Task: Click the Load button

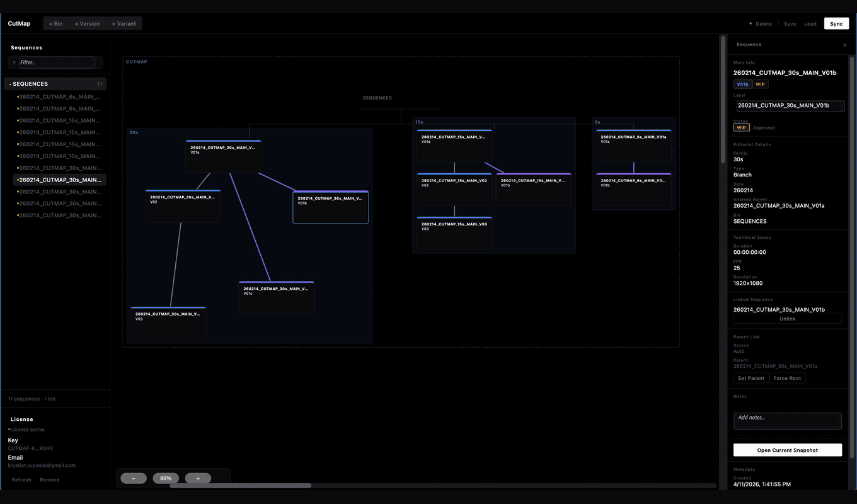Action: click(810, 24)
